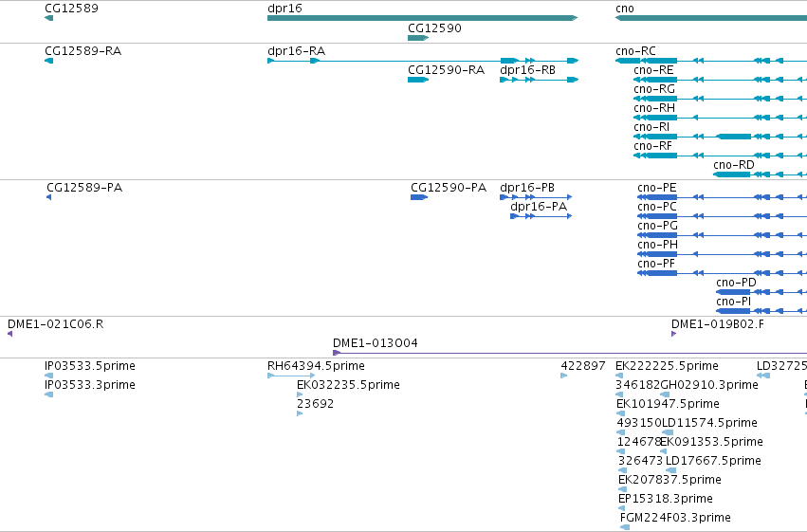Select the CG12590 gene label
This screenshot has height=532, width=807.
pos(434,28)
